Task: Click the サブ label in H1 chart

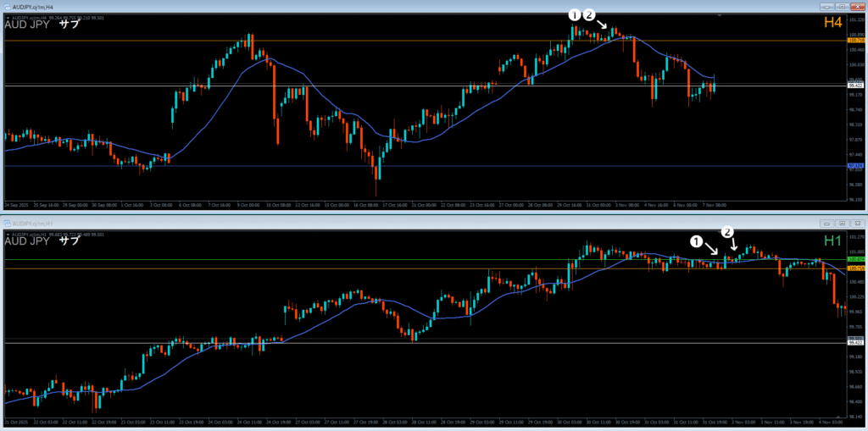Action: (69, 241)
